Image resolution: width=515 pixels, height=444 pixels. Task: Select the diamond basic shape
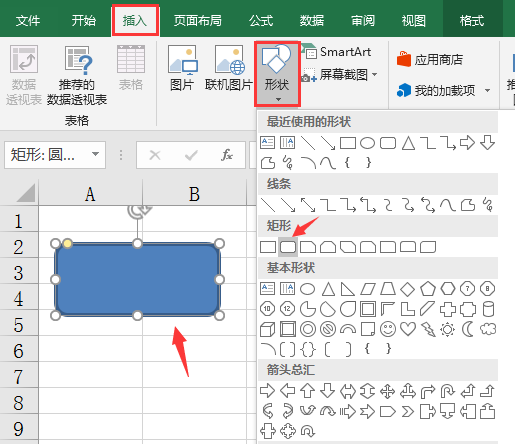(x=407, y=289)
